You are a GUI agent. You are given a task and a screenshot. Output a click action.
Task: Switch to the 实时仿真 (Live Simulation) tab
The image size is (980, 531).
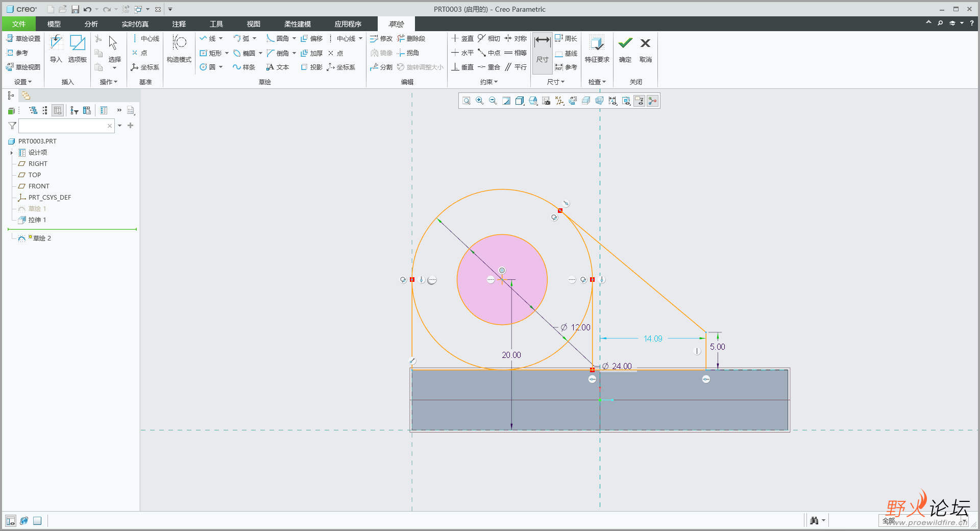[x=135, y=24]
